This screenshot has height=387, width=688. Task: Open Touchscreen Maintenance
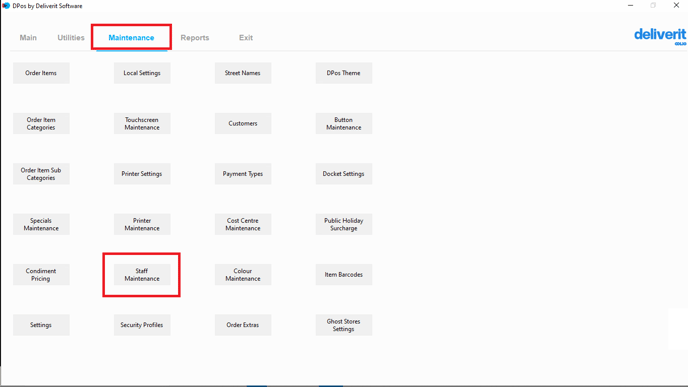click(142, 123)
